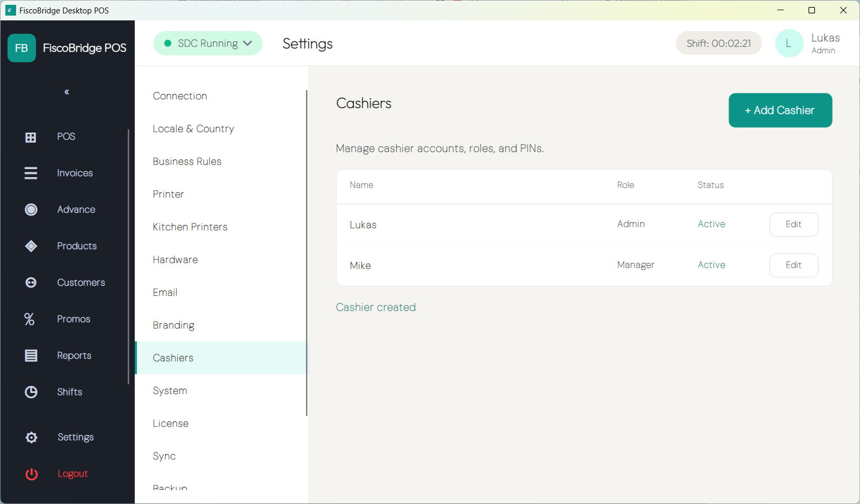The width and height of the screenshot is (860, 504).
Task: Click the Lukas avatar circle
Action: (789, 43)
